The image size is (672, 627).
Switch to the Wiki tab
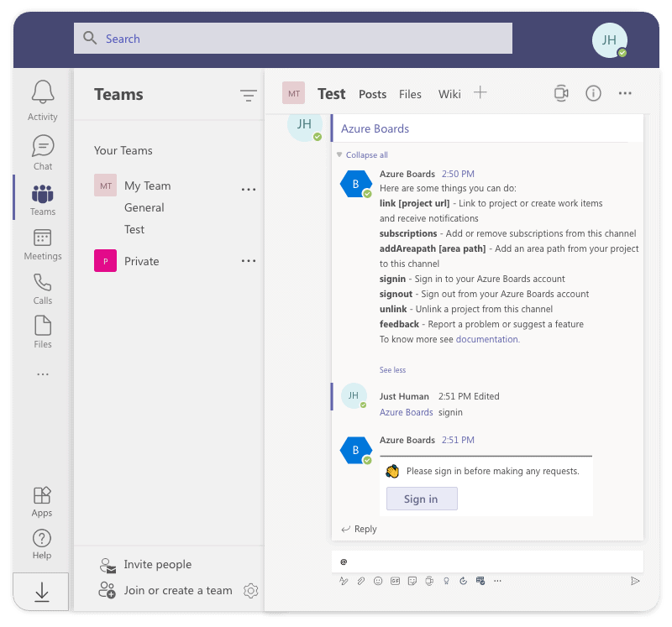click(449, 94)
